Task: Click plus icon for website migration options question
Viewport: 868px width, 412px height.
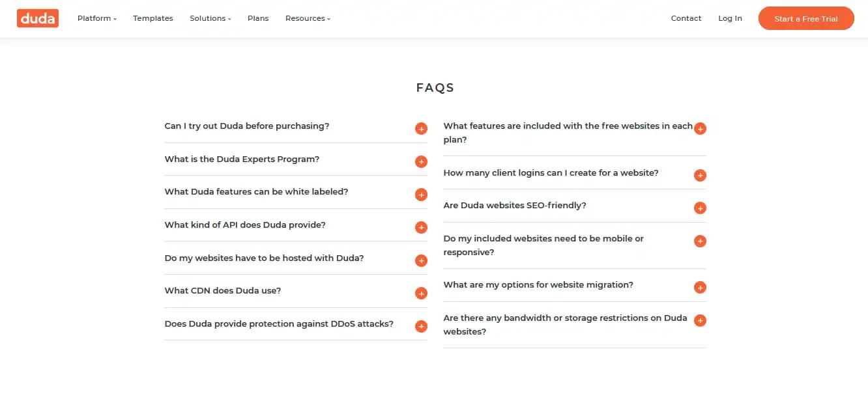Action: (x=700, y=287)
